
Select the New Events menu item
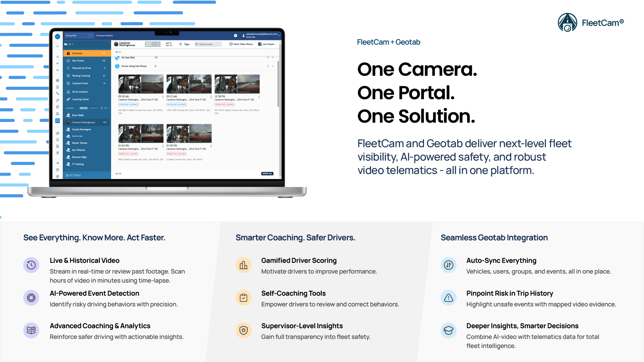[78, 61]
